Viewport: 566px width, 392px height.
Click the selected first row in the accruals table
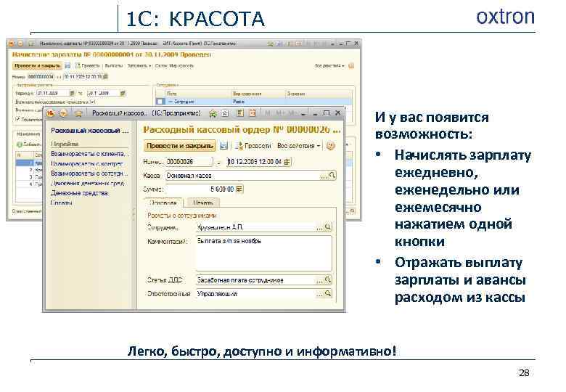pos(29,163)
